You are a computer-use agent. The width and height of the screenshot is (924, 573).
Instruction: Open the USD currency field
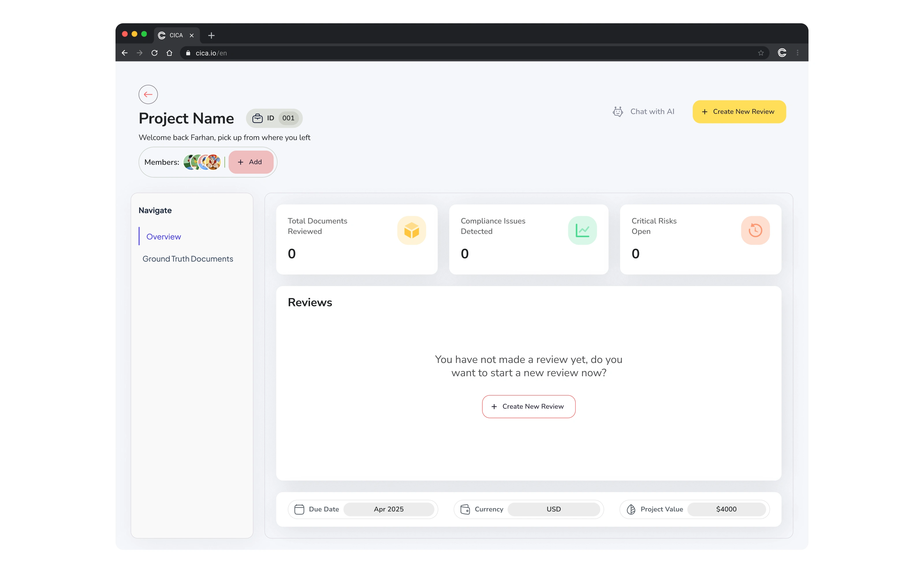pos(553,509)
